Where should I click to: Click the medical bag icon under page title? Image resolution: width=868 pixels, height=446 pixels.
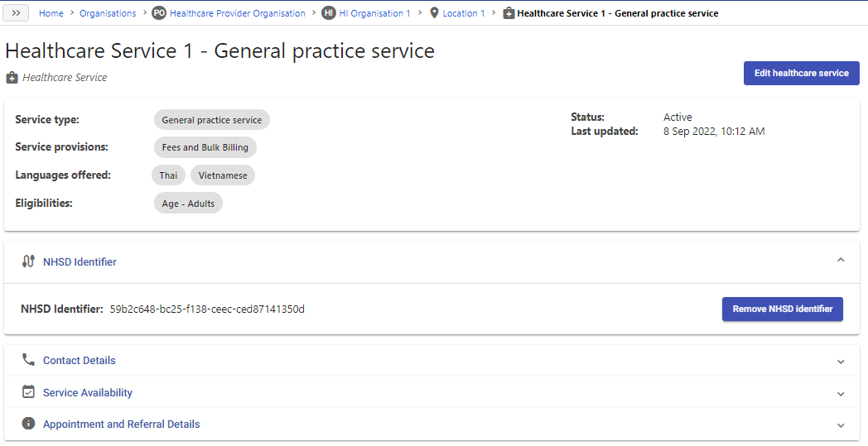[12, 78]
